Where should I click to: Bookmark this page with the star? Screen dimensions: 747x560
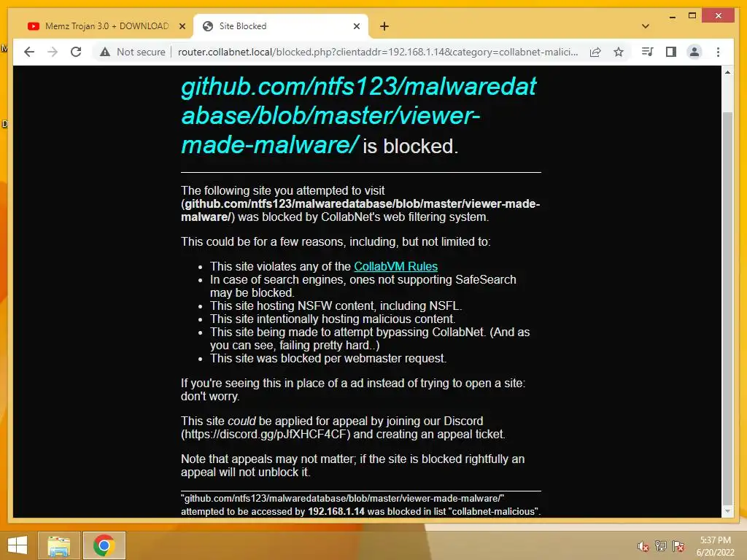point(619,52)
